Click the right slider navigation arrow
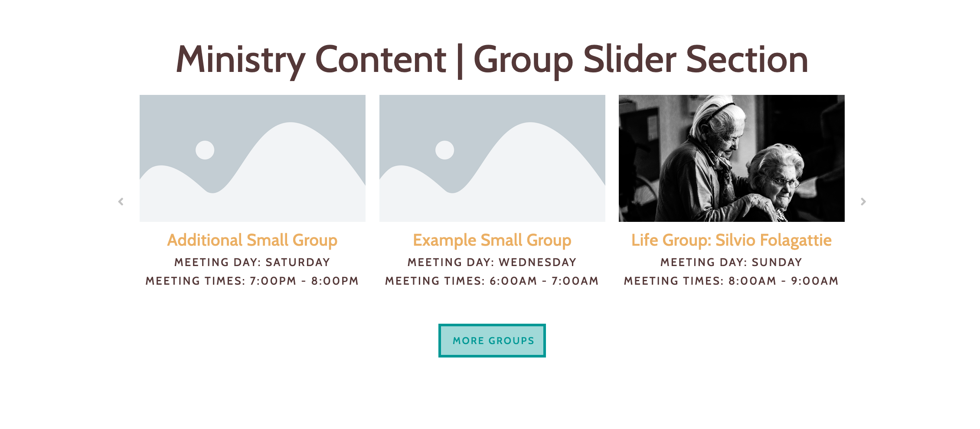 863,201
